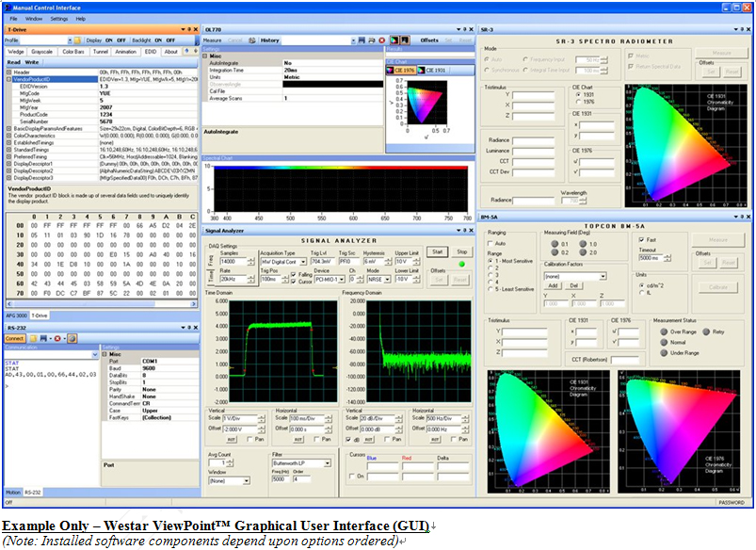Click the horizontal scrollbar under the EDID hex table
This screenshot has height=550, width=756.
point(102,304)
